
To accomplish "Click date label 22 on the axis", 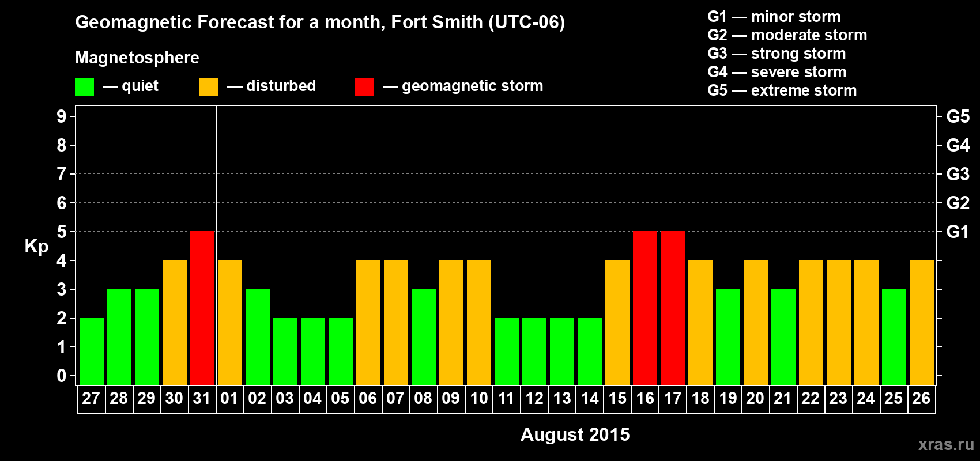I will pos(811,399).
